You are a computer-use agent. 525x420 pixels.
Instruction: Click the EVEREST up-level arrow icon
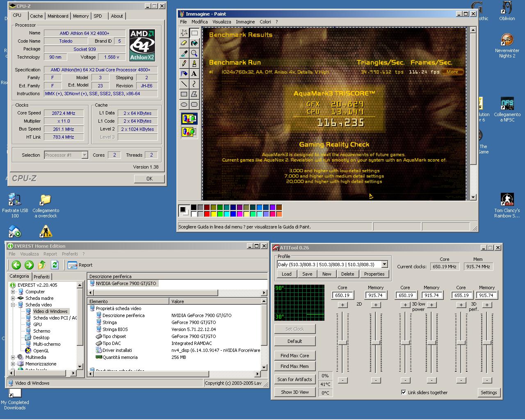(42, 265)
